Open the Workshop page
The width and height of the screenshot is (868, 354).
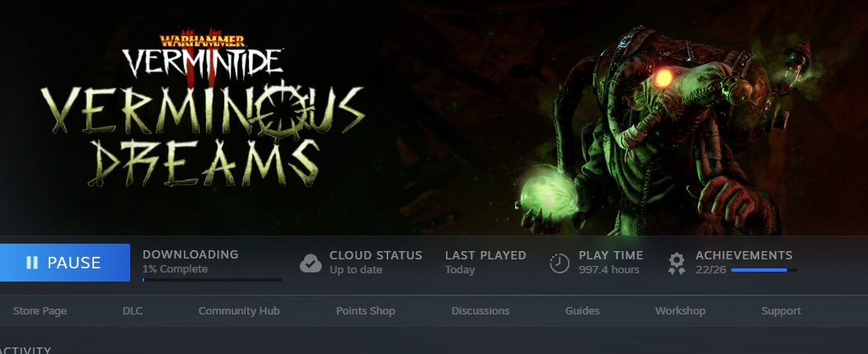point(680,311)
